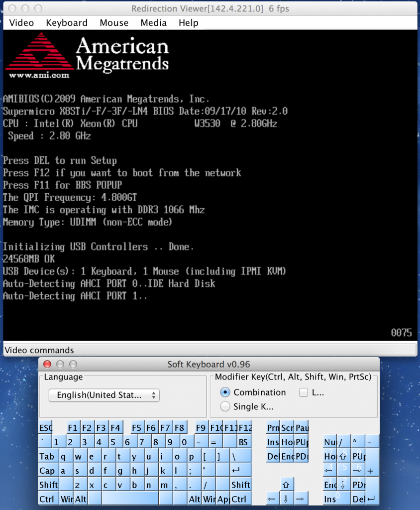Click the numpad slash key
The width and height of the screenshot is (420, 510).
(344, 442)
